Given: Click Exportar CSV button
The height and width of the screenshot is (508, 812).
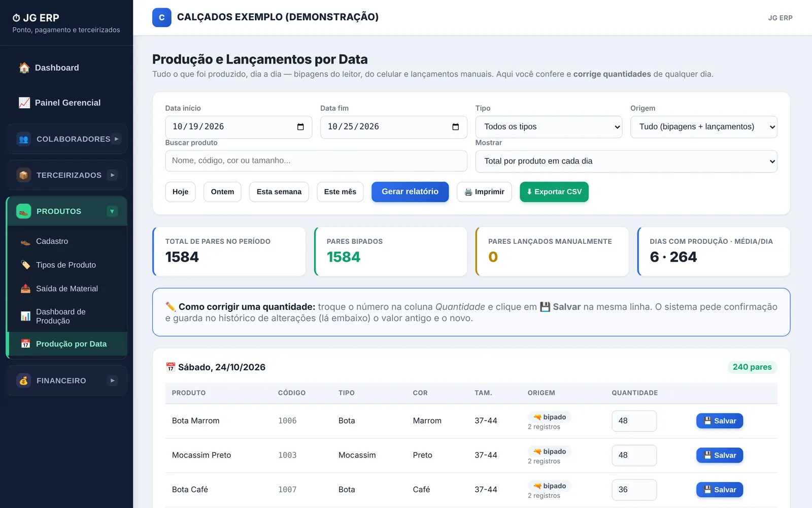Looking at the screenshot, I should [554, 192].
